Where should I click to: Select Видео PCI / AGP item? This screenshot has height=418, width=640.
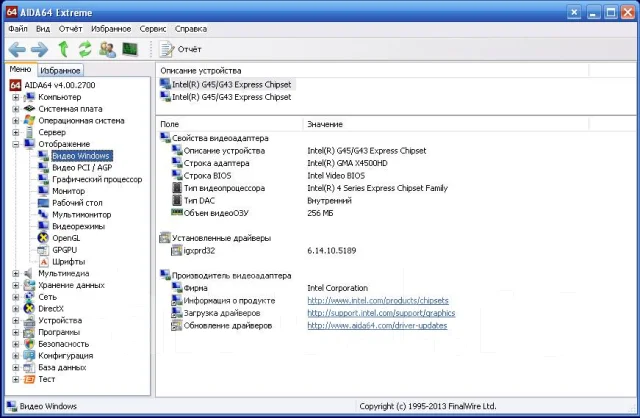point(82,167)
